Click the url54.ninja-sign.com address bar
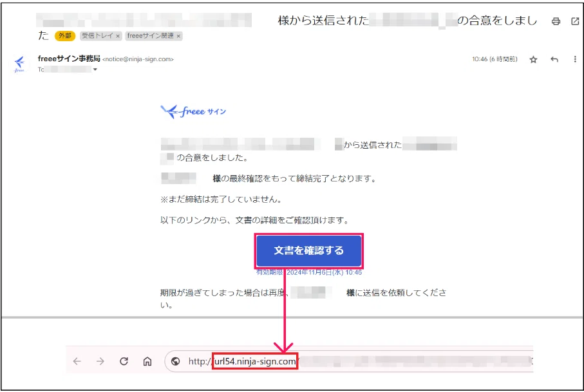Viewport: 584px width, 392px height. pyautogui.click(x=255, y=361)
